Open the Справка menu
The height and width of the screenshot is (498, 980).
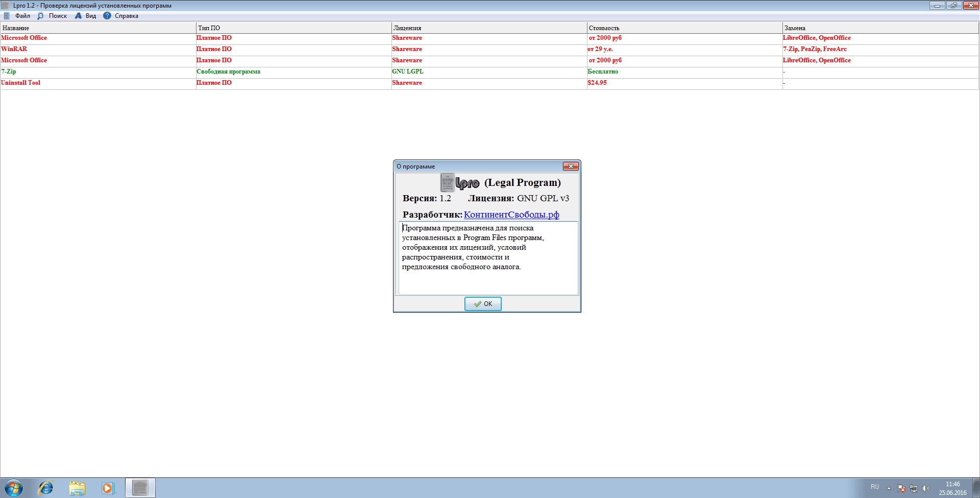[127, 16]
